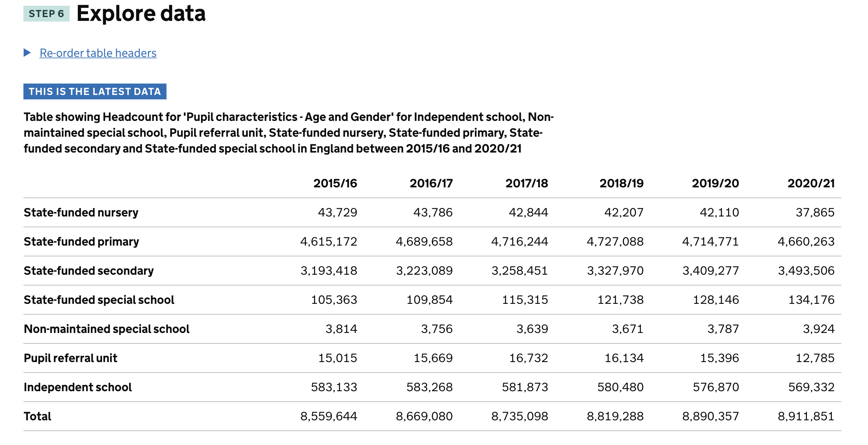Open the Re-order table headers link
The height and width of the screenshot is (445, 868).
coord(98,53)
